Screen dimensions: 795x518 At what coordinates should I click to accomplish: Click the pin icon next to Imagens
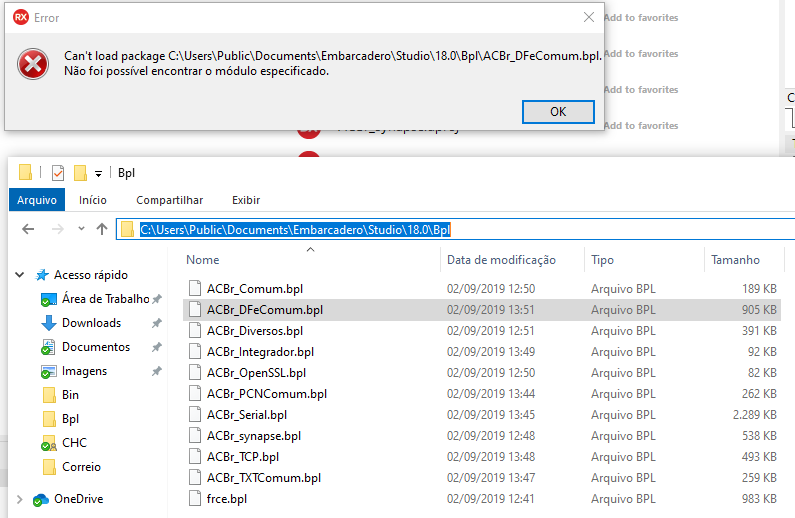[x=157, y=371]
